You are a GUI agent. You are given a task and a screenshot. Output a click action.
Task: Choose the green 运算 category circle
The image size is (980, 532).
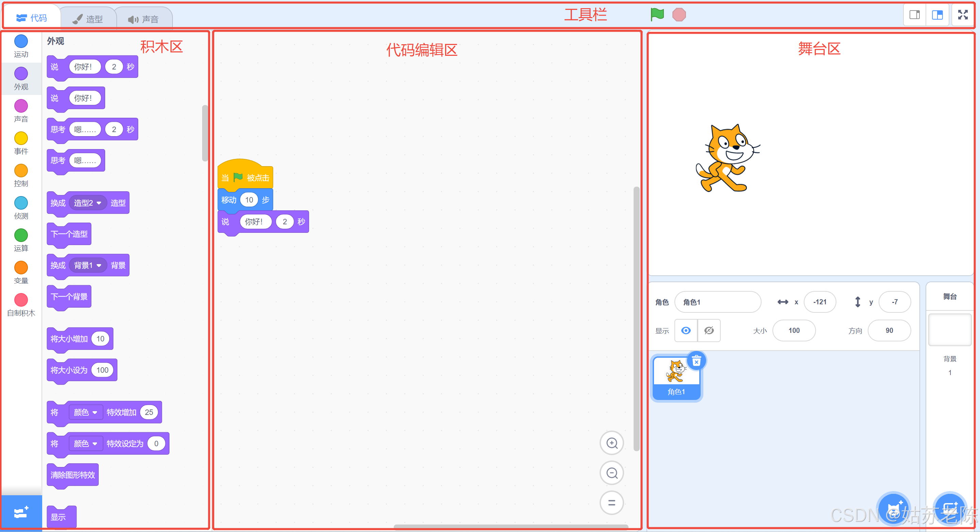coord(21,235)
